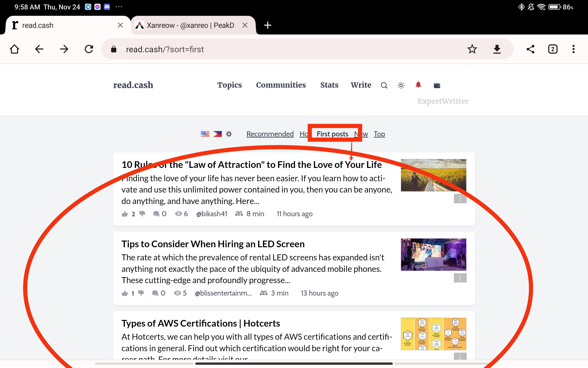Viewport: 588px width, 368px height.
Task: Click the '11 hours ago' timestamp
Action: click(294, 214)
